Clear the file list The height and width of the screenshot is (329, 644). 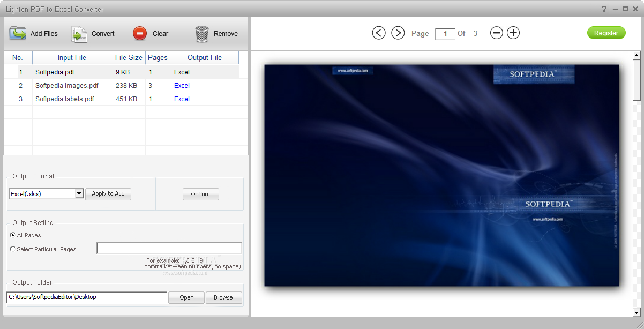click(x=151, y=33)
